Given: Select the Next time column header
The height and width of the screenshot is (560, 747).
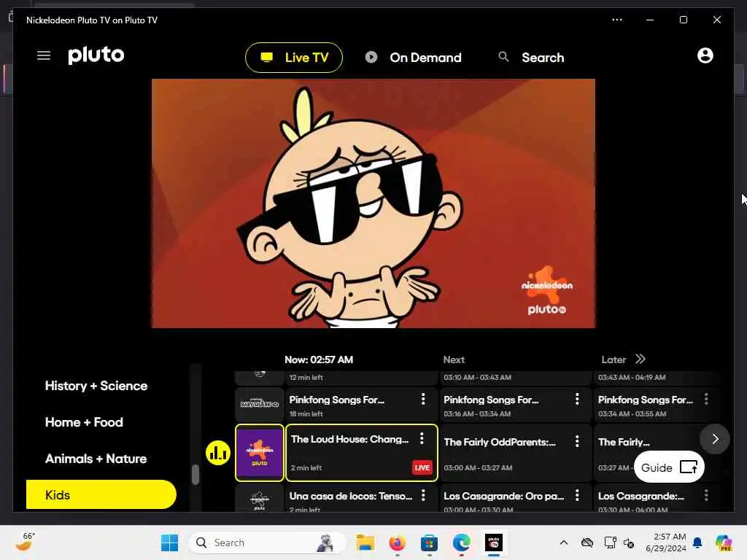Looking at the screenshot, I should [x=454, y=360].
